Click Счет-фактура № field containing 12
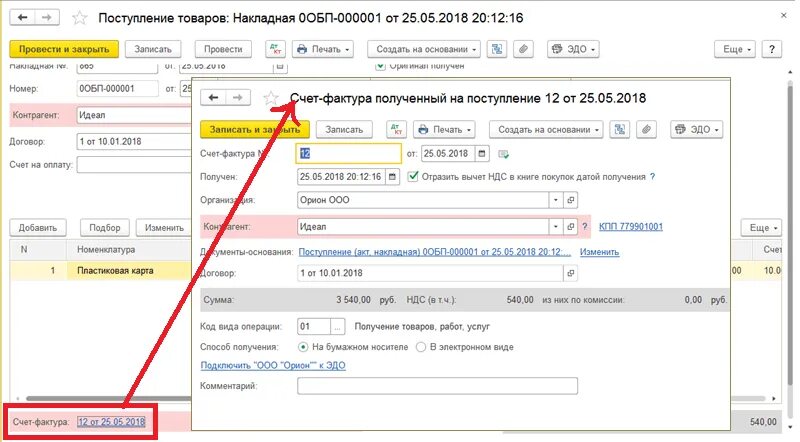 [348, 154]
